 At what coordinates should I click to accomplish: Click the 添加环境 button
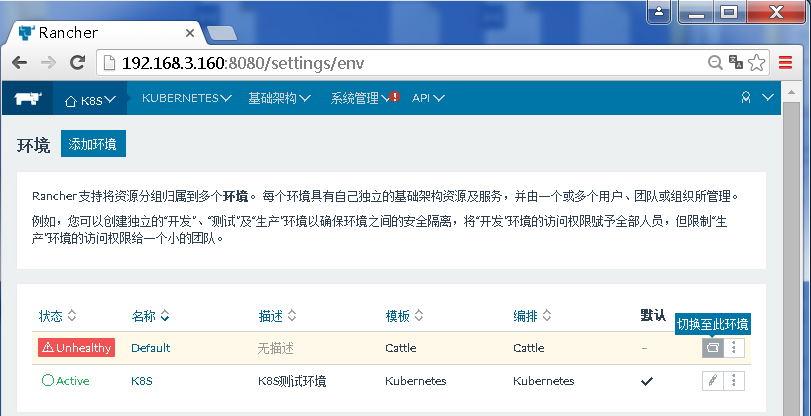pos(93,144)
